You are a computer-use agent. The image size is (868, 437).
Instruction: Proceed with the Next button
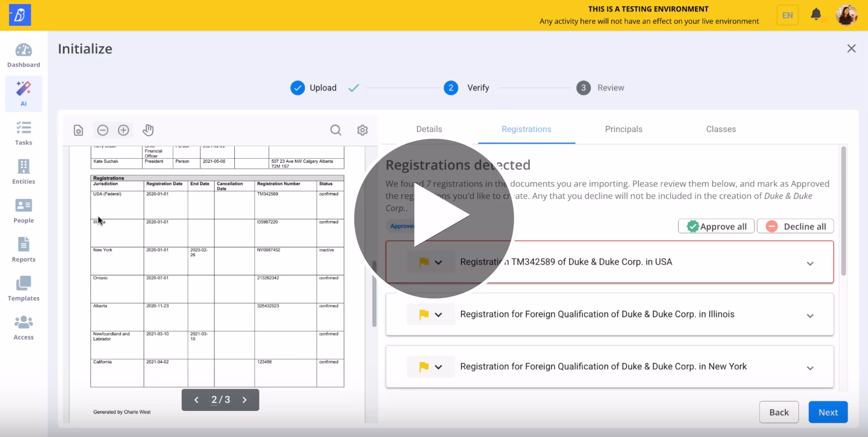[x=828, y=412]
